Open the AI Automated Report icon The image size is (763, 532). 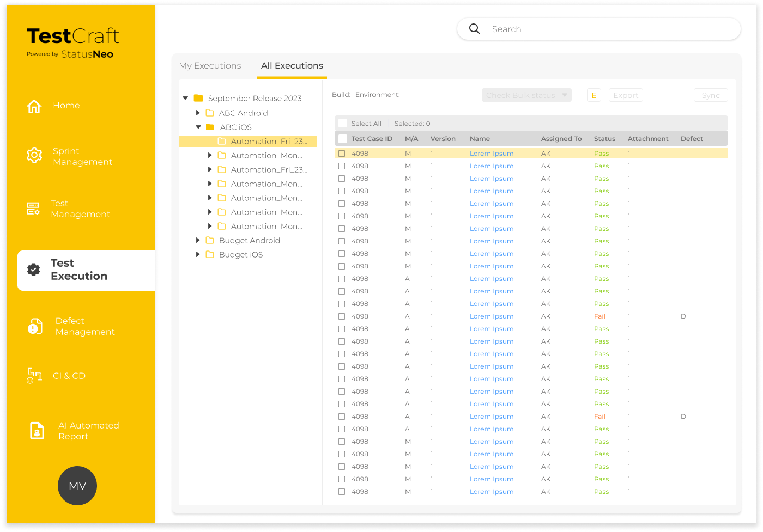37,431
